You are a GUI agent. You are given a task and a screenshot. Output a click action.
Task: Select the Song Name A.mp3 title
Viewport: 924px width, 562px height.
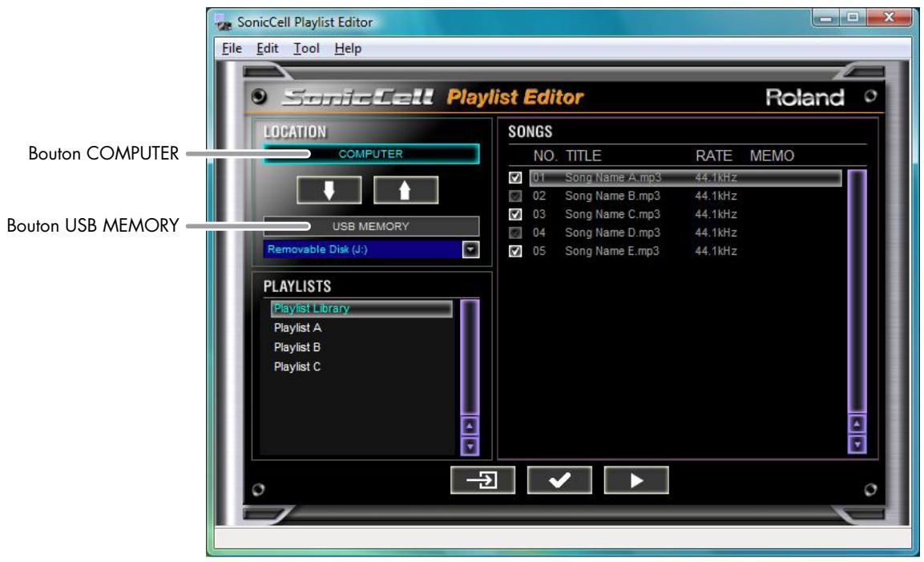(613, 177)
